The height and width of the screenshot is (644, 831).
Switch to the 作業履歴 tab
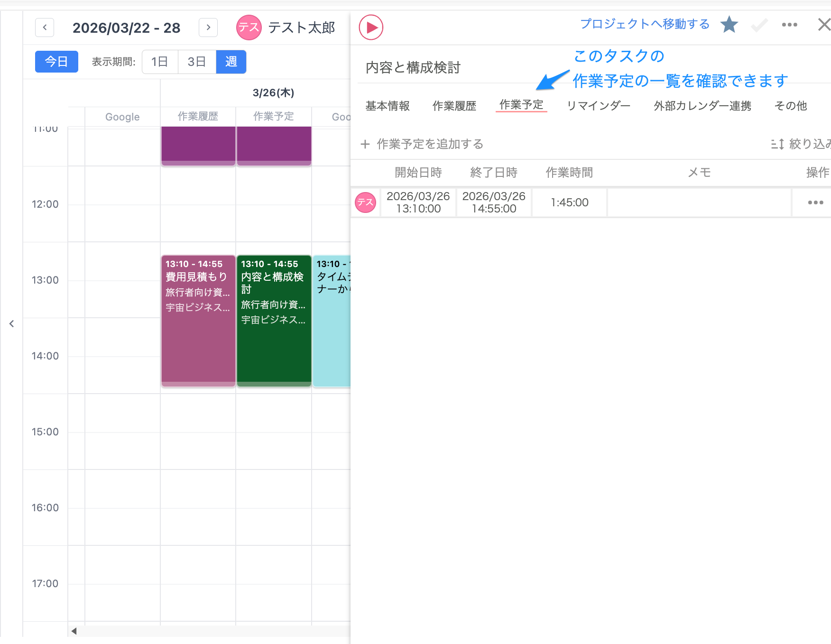pyautogui.click(x=454, y=106)
